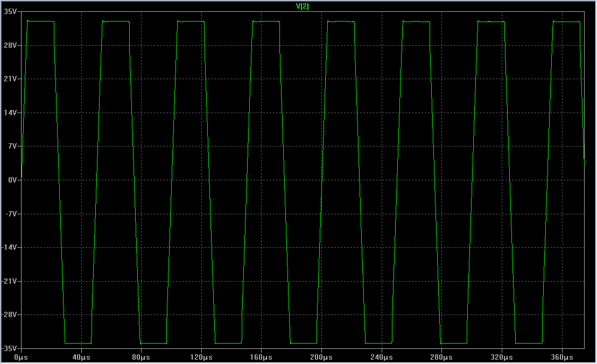Click the 0V vertical axis label
This screenshot has height=364, width=597.
tap(12, 180)
